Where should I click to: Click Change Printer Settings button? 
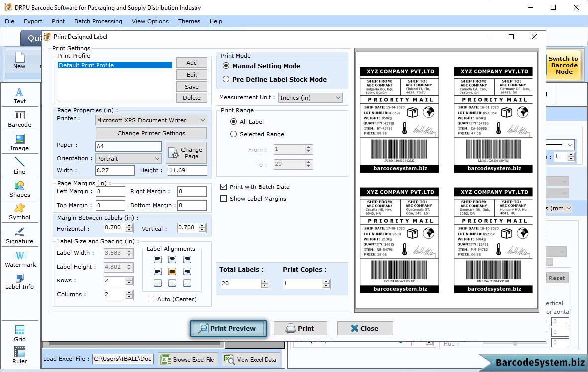pos(151,133)
